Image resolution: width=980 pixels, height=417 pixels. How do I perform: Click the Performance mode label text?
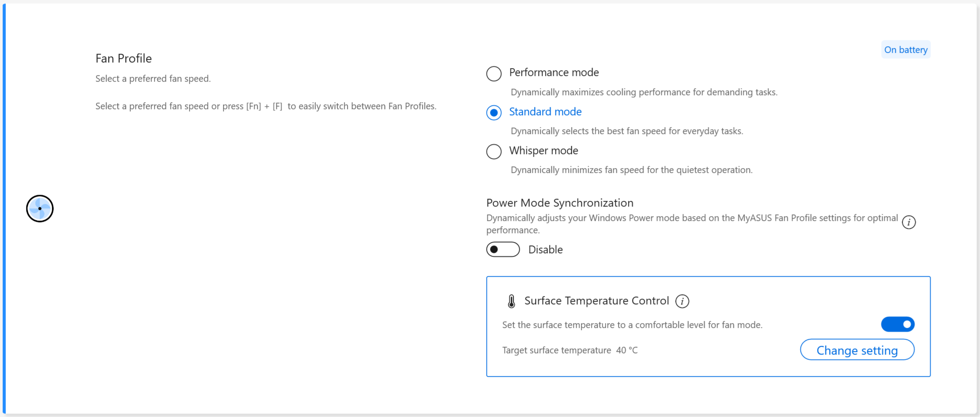point(554,72)
